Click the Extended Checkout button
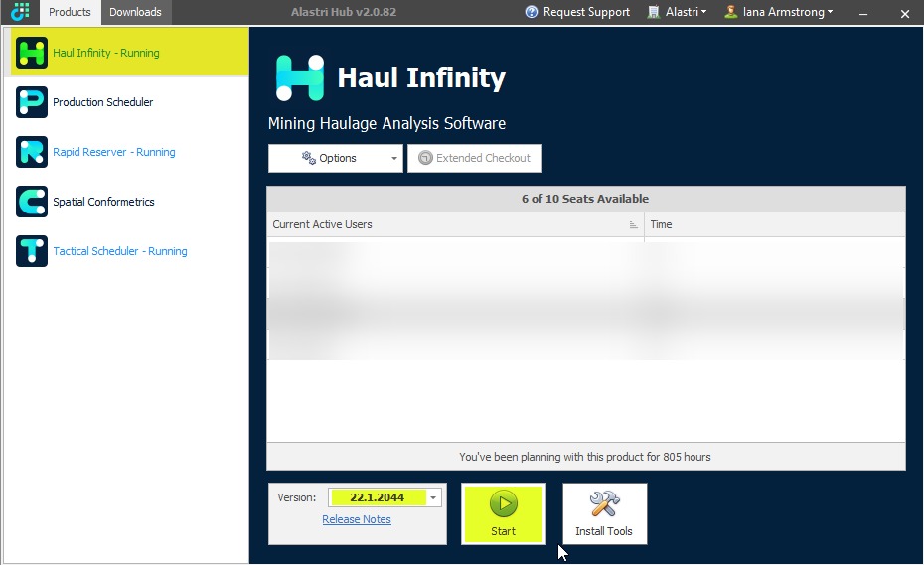 475,159
